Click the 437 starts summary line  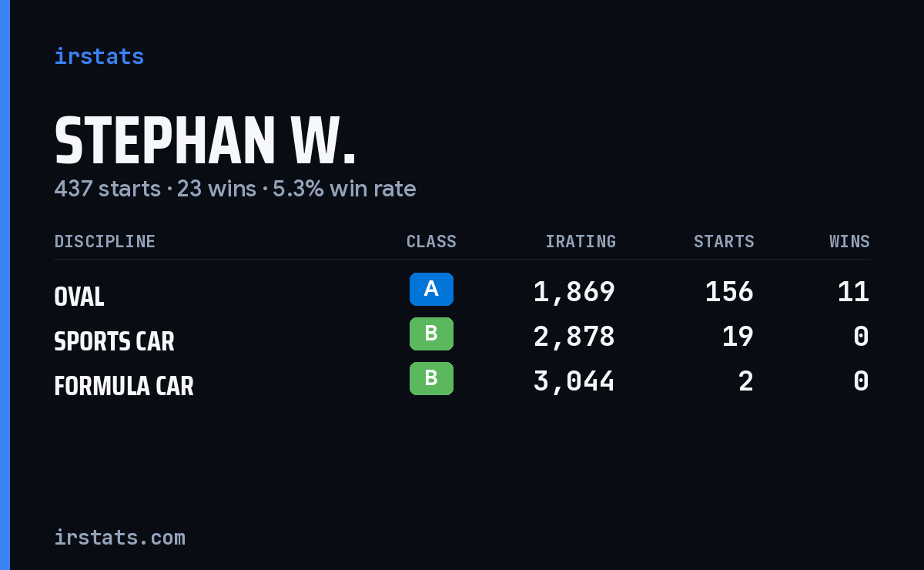point(235,189)
